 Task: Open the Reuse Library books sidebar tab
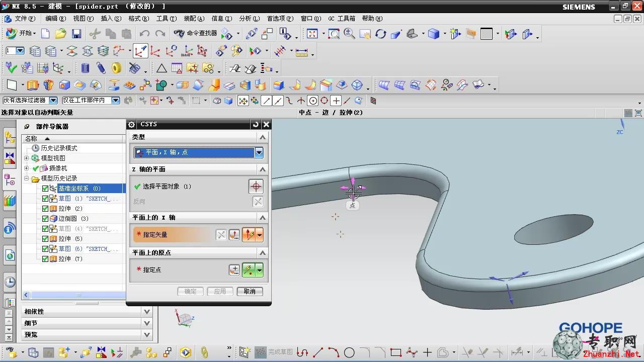[x=10, y=202]
